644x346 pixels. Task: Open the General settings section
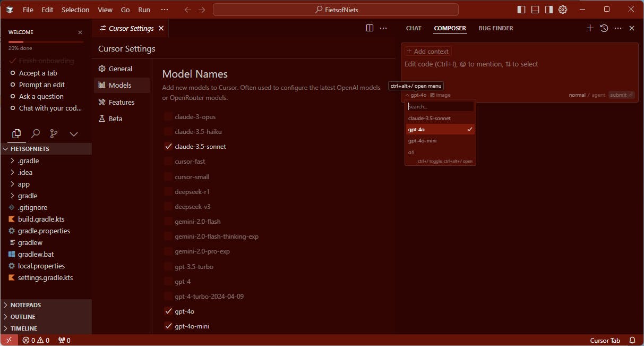coord(122,69)
